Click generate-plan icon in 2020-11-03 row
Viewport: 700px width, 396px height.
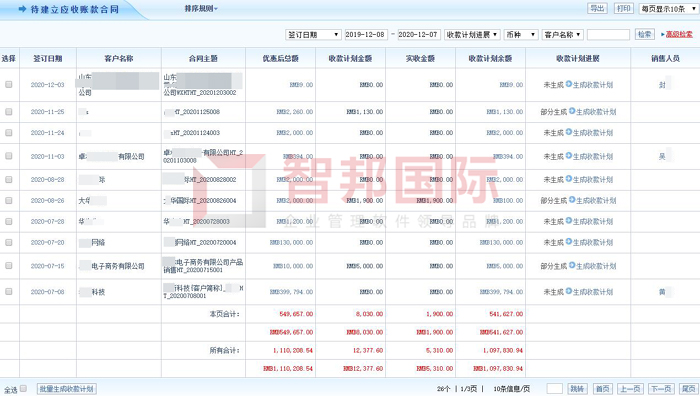tap(569, 156)
